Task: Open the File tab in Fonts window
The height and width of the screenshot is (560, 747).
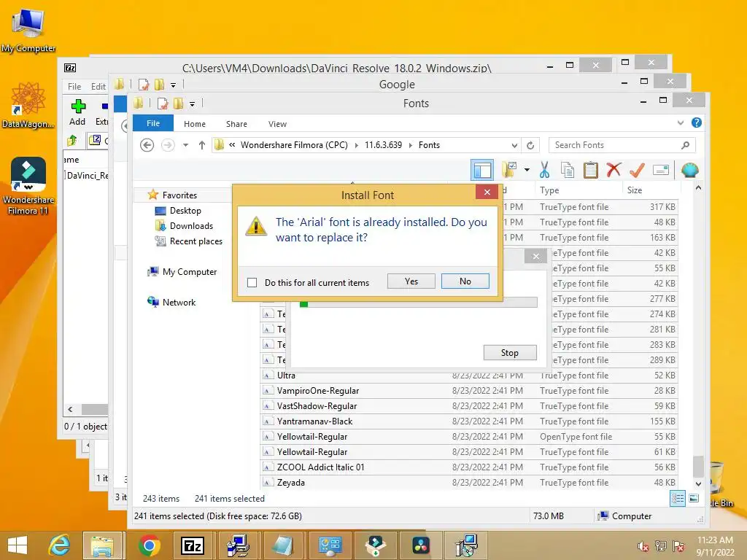Action: tap(153, 123)
